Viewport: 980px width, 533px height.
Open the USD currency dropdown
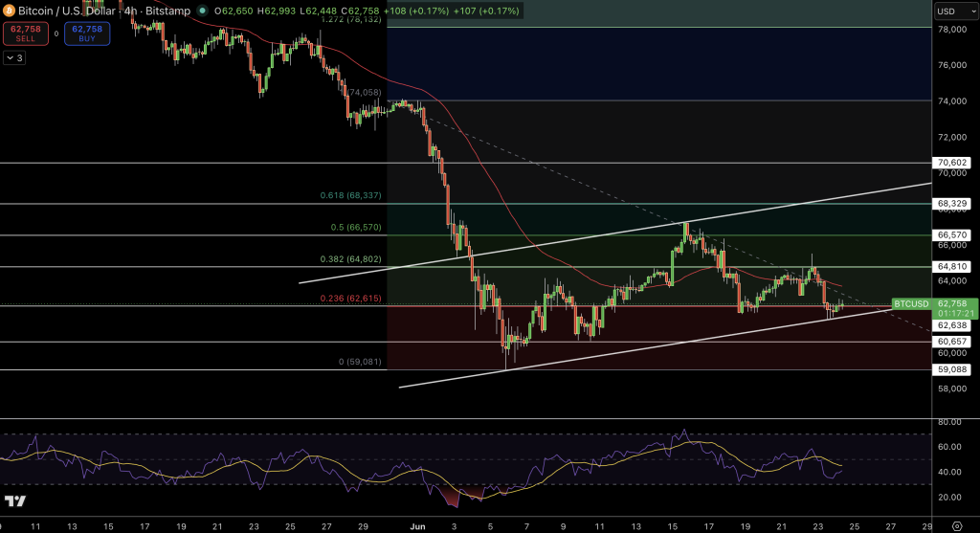(956, 11)
